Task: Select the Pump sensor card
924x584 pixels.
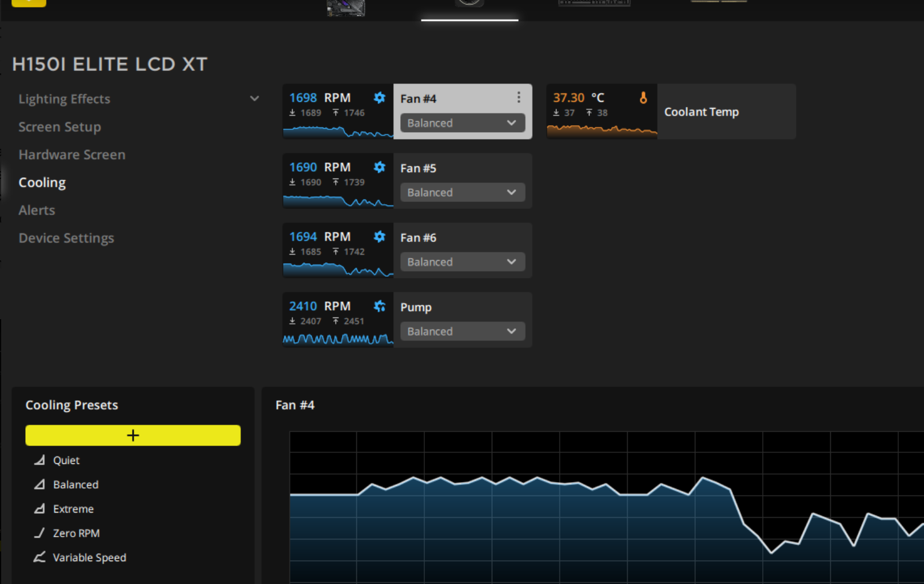Action: (407, 320)
